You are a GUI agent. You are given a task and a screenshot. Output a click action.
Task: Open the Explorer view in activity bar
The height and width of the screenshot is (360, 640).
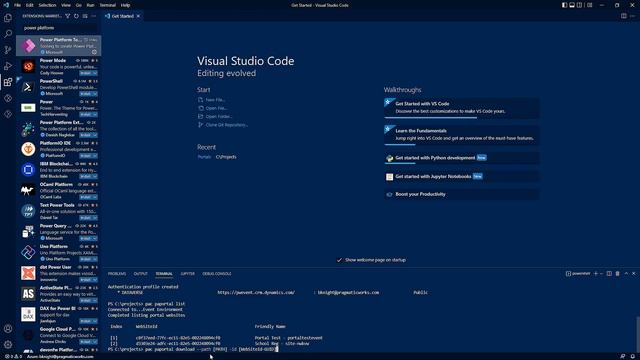point(8,18)
